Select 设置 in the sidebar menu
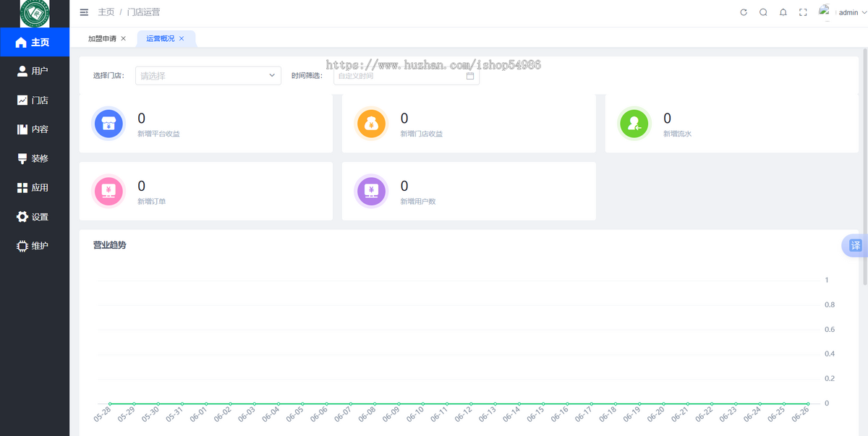Screen dimensions: 868x436 [x=35, y=217]
